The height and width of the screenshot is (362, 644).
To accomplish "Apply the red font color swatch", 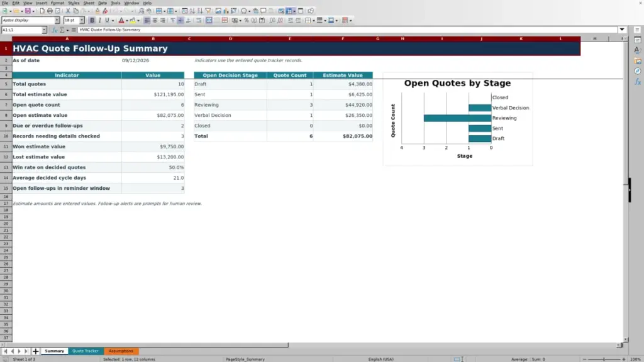I will click(121, 20).
